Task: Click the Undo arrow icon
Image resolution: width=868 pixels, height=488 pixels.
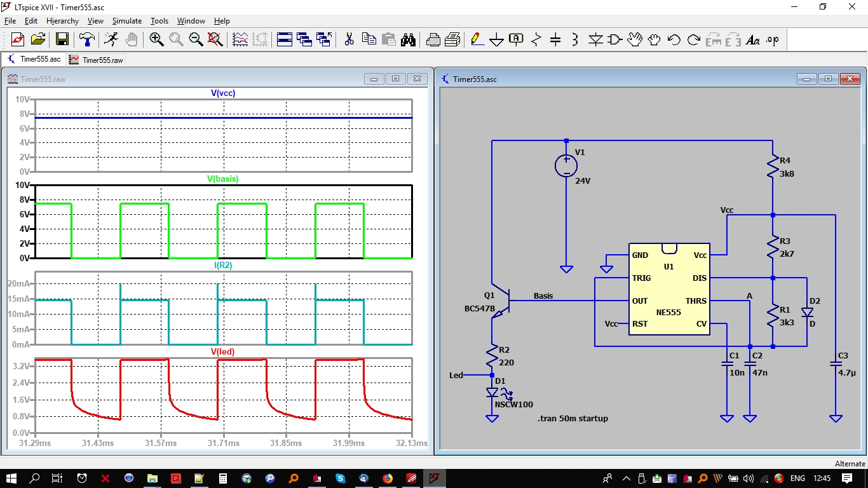Action: [x=674, y=39]
